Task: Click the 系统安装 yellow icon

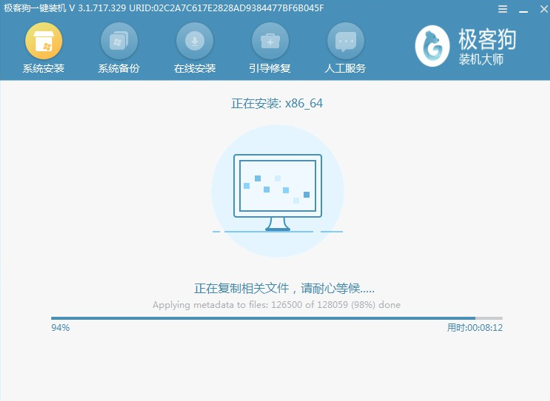Action: tap(44, 41)
